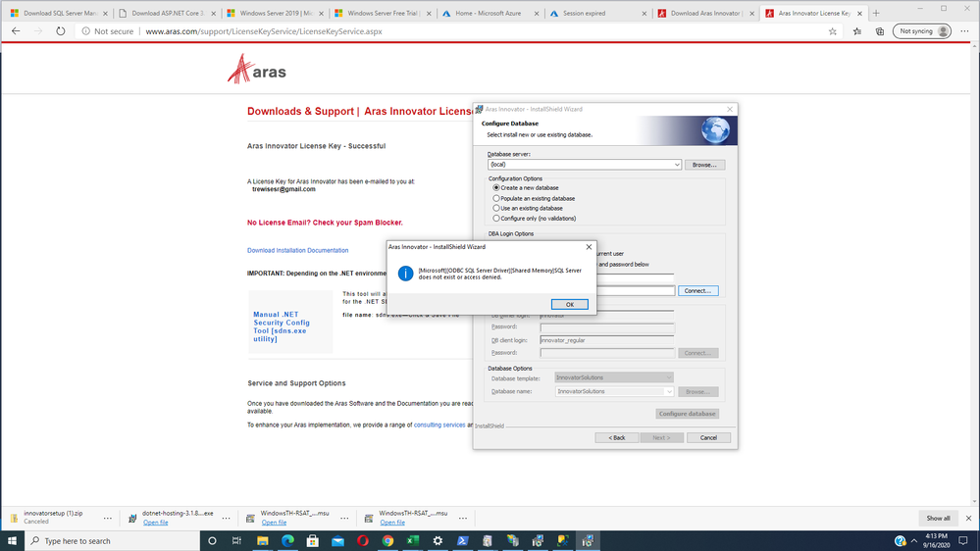Click the Aras logo on the page
The height and width of the screenshot is (551, 980).
257,70
